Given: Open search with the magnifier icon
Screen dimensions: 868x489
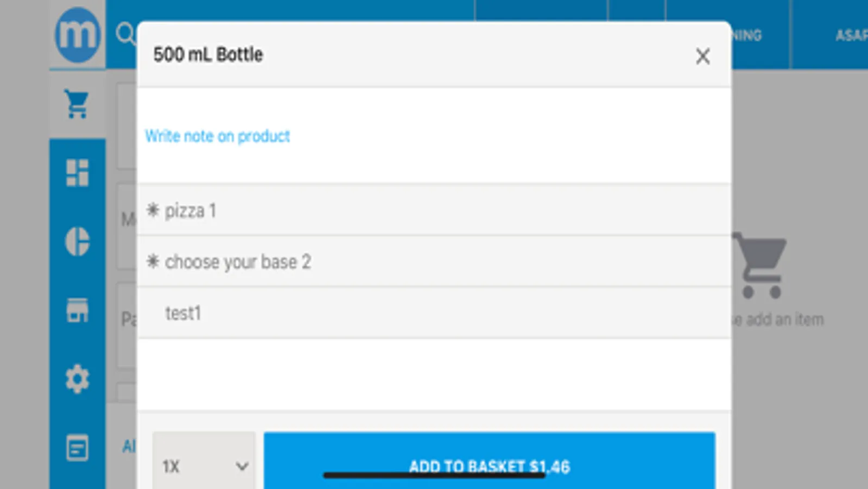Looking at the screenshot, I should pos(125,34).
